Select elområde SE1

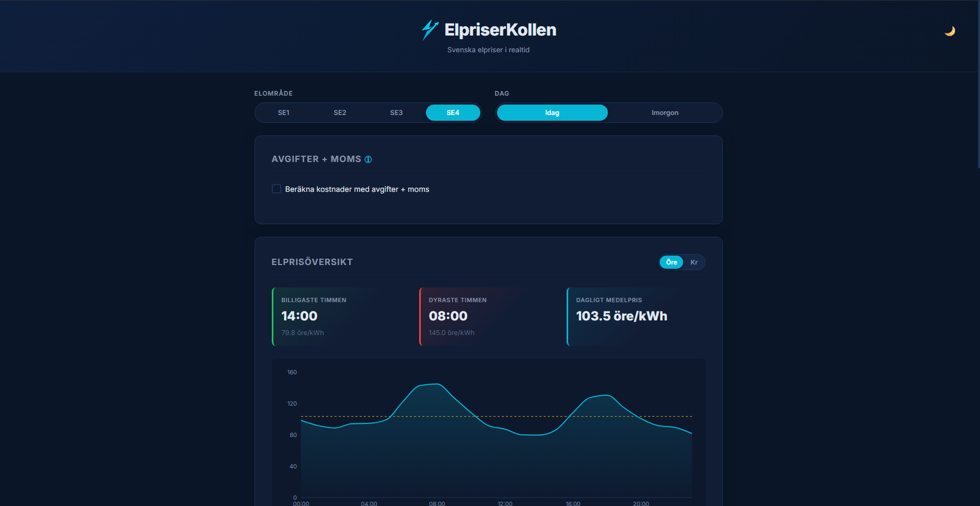283,112
